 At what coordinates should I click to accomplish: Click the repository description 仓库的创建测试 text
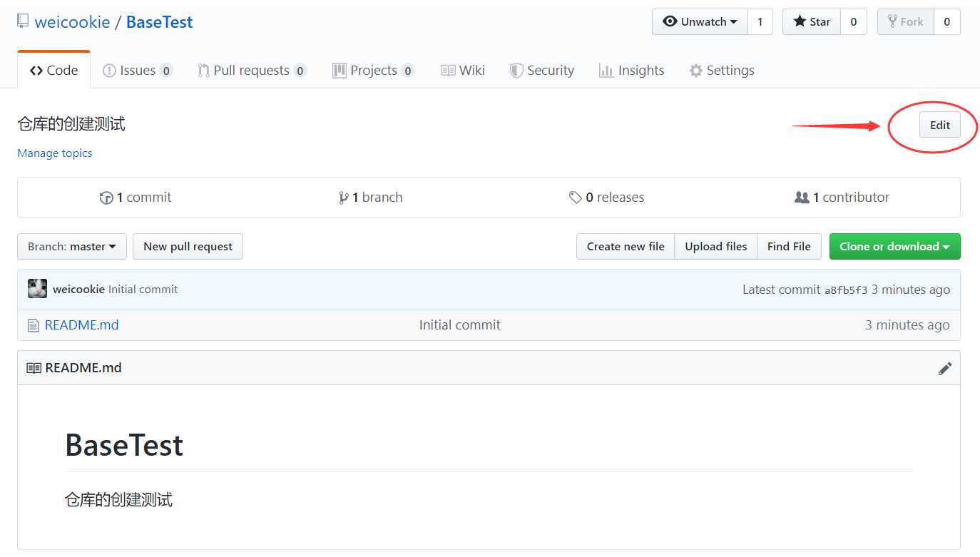click(71, 124)
